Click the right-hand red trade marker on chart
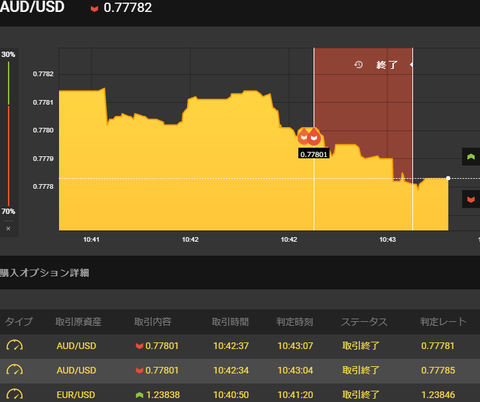This screenshot has width=480, height=402. [314, 136]
